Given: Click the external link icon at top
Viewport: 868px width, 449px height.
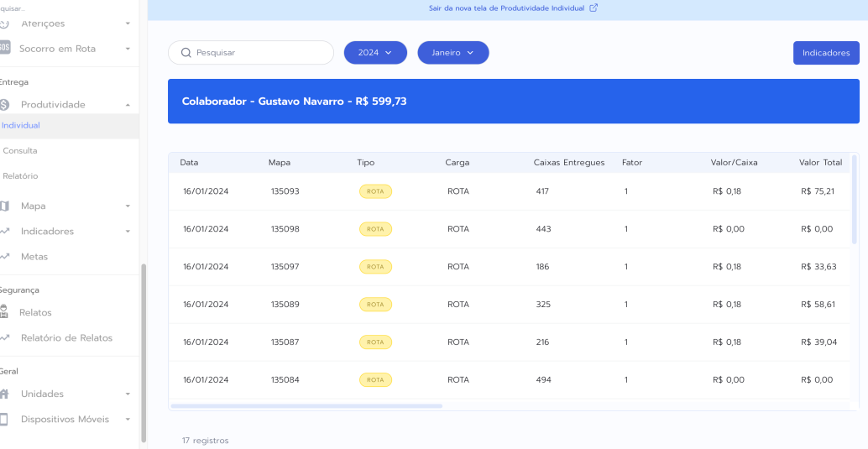Looking at the screenshot, I should (x=594, y=8).
